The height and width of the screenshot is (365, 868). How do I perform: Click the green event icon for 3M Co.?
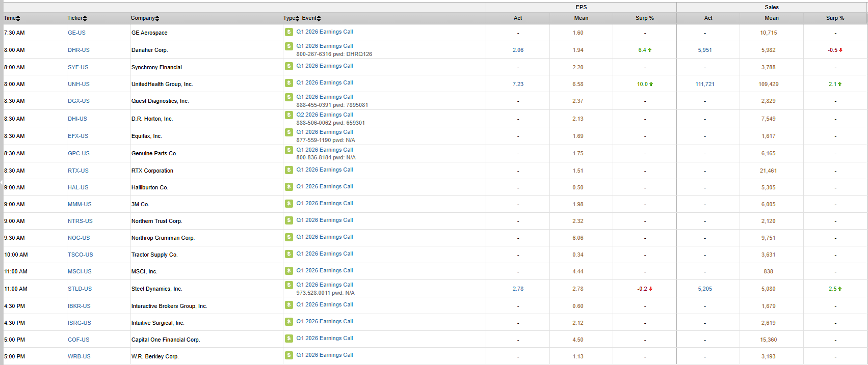(x=289, y=204)
